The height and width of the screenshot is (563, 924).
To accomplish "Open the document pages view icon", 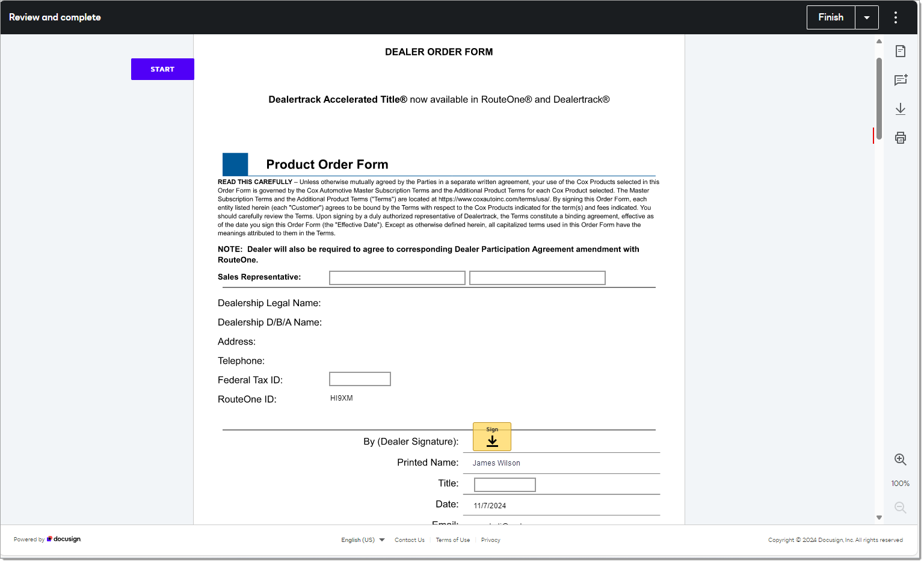I will (901, 51).
